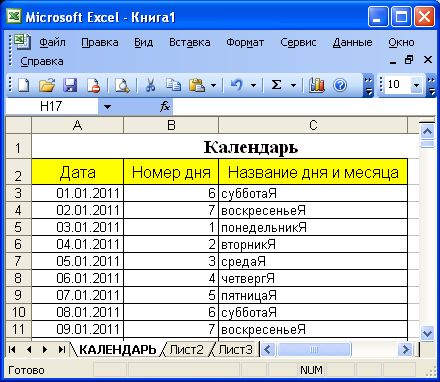Click the font size field showing 10
This screenshot has width=440, height=382.
pyautogui.click(x=397, y=85)
